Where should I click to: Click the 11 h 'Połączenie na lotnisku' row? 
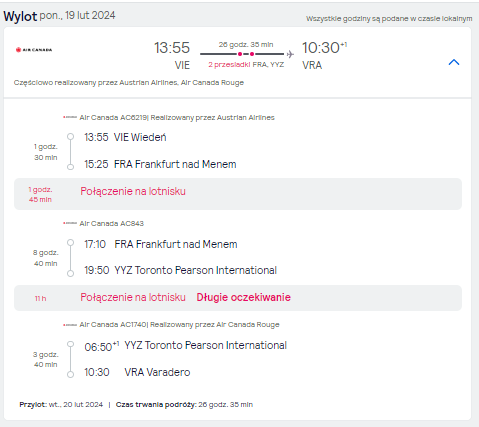coord(238,298)
